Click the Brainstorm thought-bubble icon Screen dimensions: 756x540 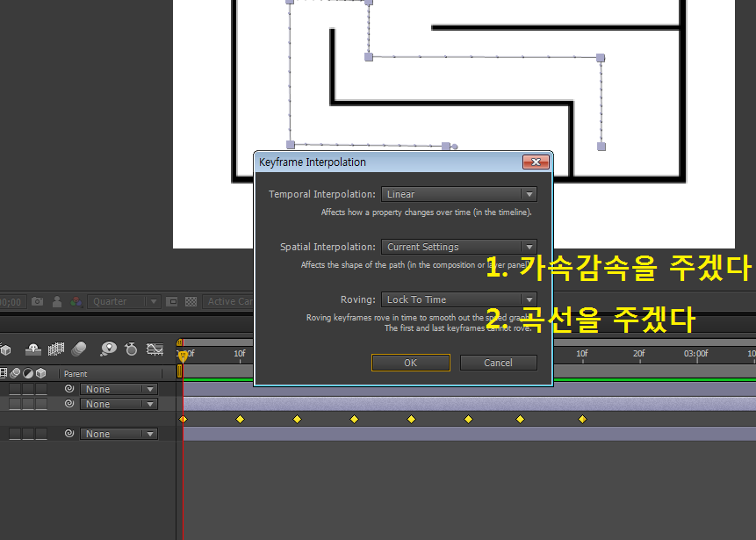109,349
